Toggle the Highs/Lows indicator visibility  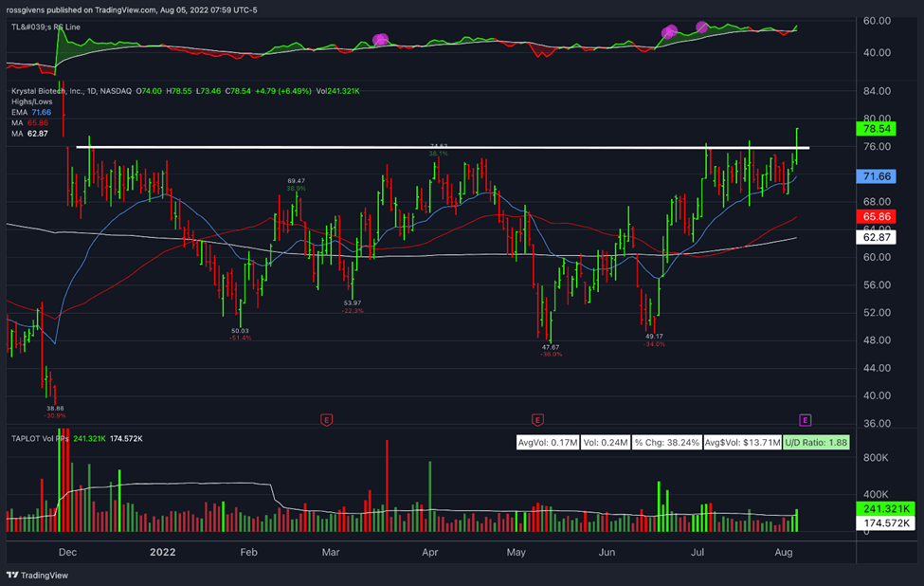33,102
